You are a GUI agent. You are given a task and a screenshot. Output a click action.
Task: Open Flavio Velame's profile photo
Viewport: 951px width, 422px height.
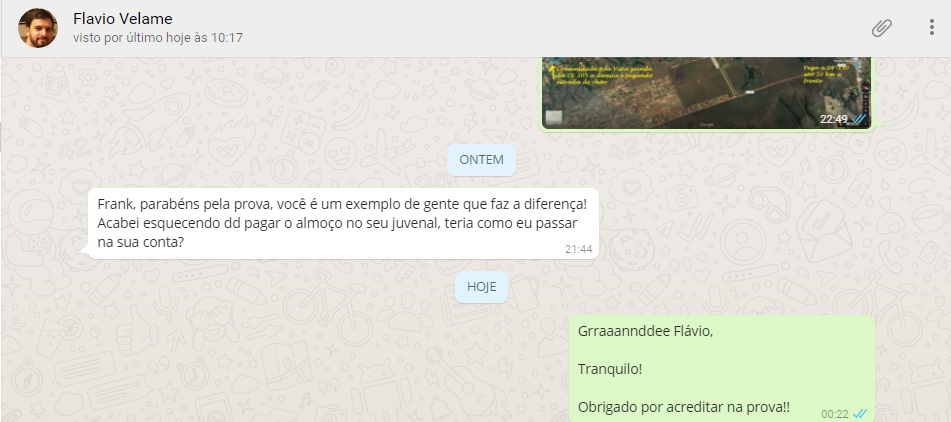38,28
